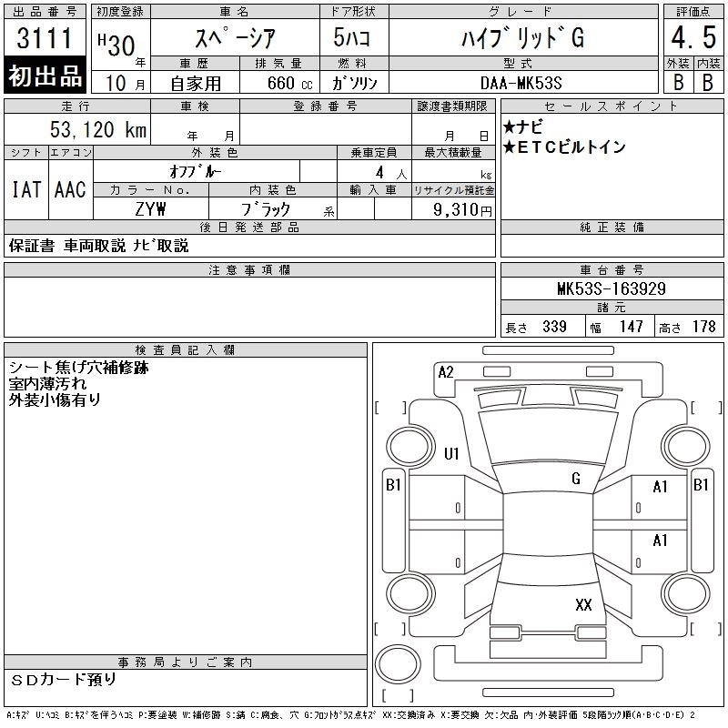Select the セールスポイント header

612,106
